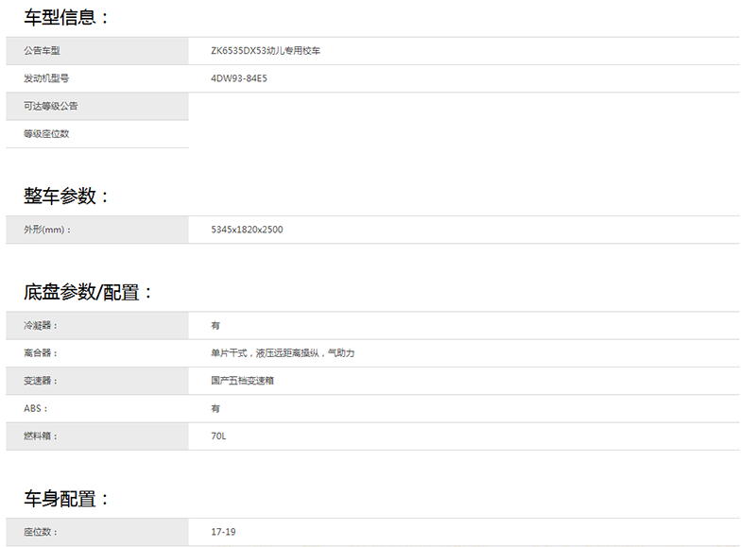
Task: Click the 整车参数 section heading
Action: [67, 196]
